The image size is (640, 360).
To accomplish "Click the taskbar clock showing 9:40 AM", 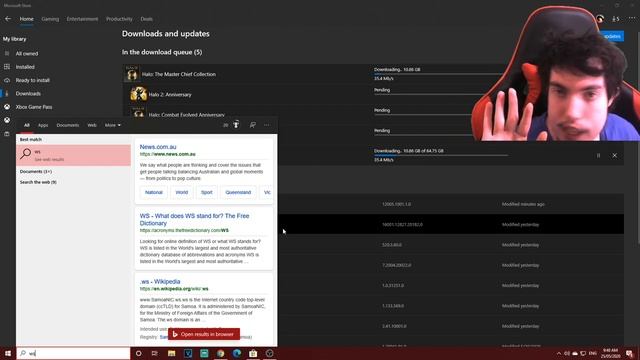I will [x=611, y=353].
